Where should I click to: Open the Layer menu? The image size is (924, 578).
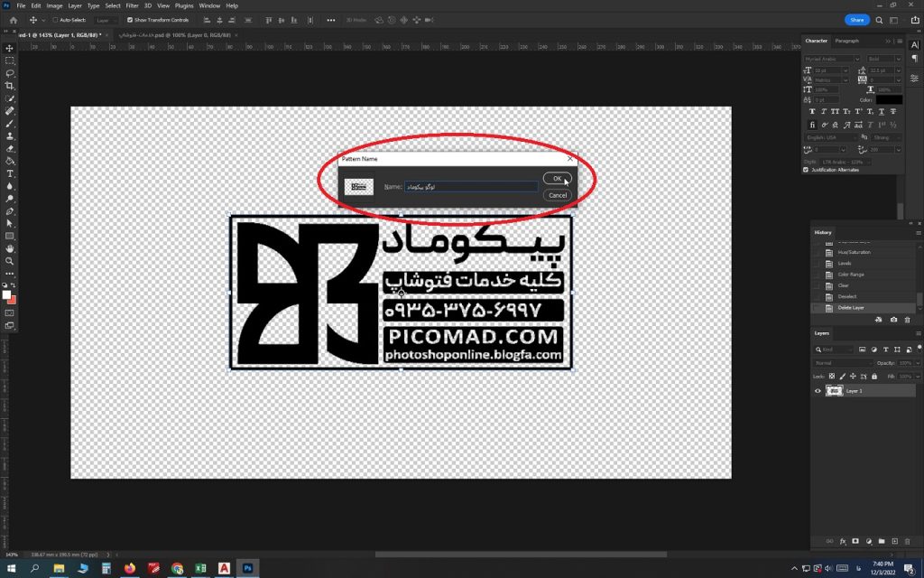coord(75,5)
